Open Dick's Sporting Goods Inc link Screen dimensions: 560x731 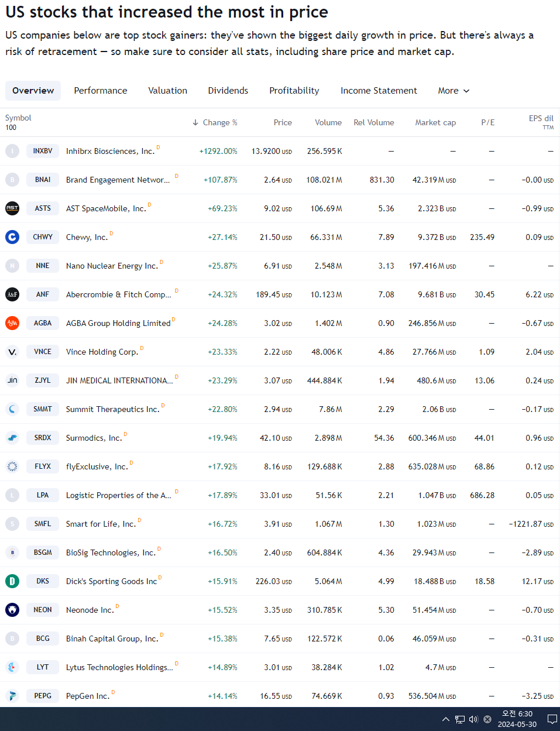tap(111, 581)
